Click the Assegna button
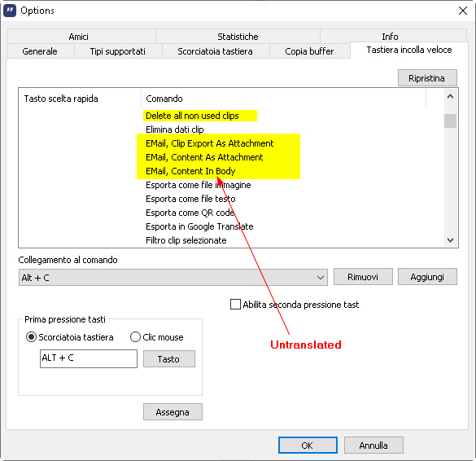 tap(172, 412)
